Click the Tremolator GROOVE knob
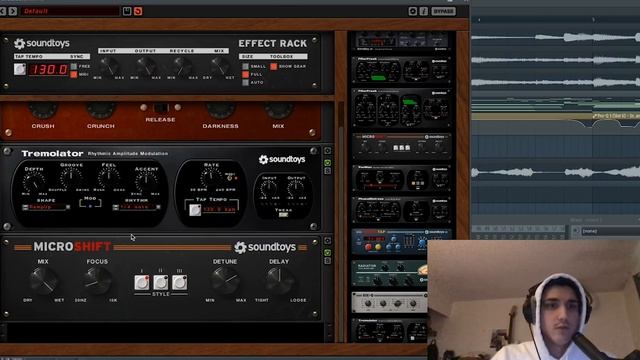The height and width of the screenshot is (360, 640). click(71, 178)
